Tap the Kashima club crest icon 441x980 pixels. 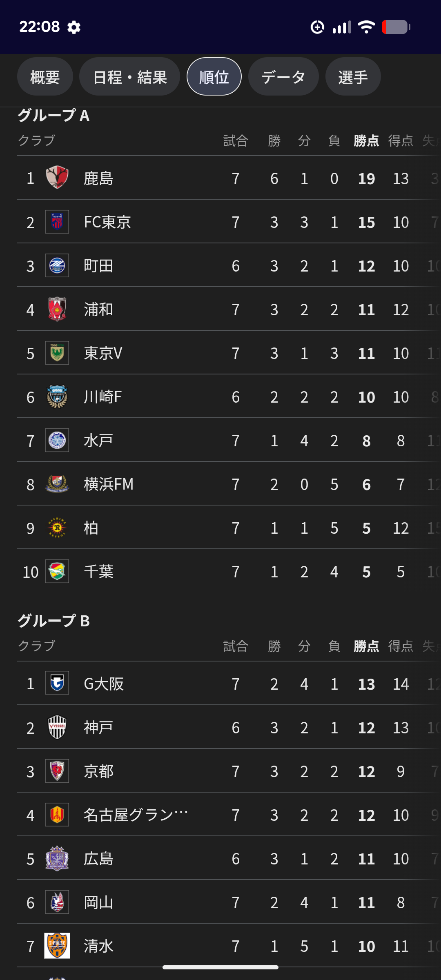pos(57,178)
